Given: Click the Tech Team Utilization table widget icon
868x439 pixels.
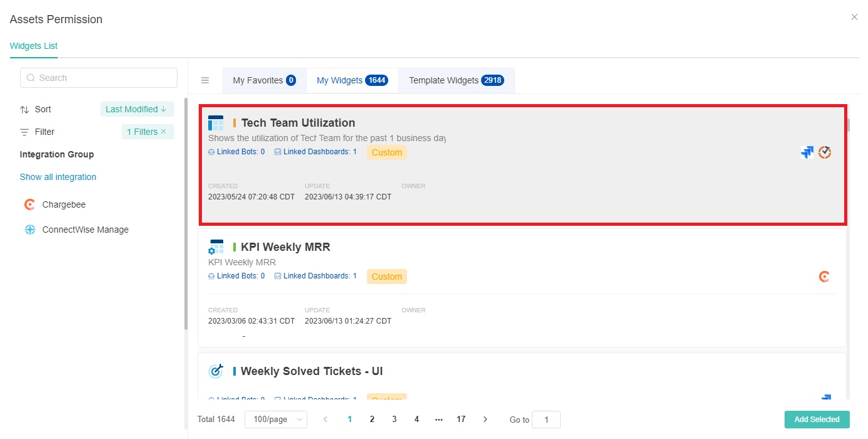Looking at the screenshot, I should [x=216, y=123].
